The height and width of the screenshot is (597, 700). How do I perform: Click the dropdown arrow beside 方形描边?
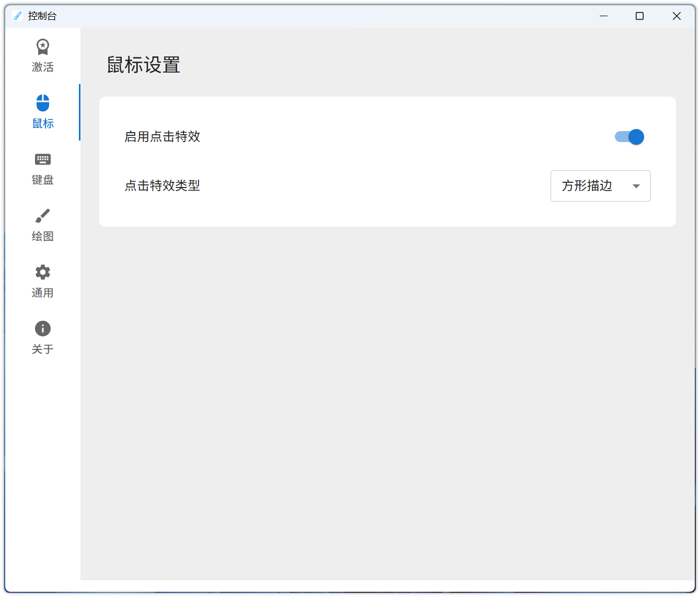pos(636,186)
